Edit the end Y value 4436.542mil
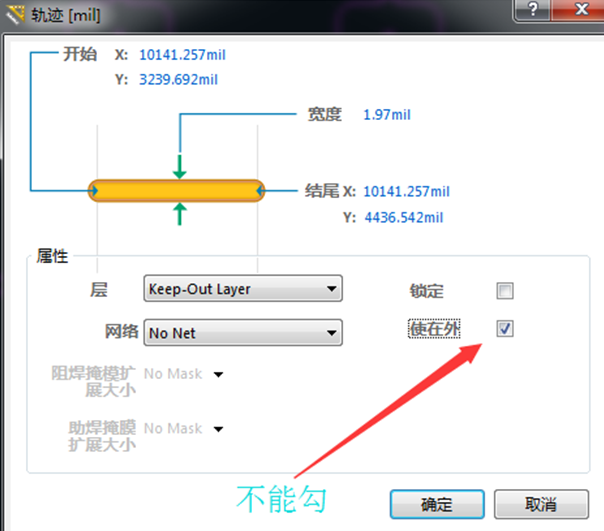This screenshot has width=604, height=531. tap(404, 218)
